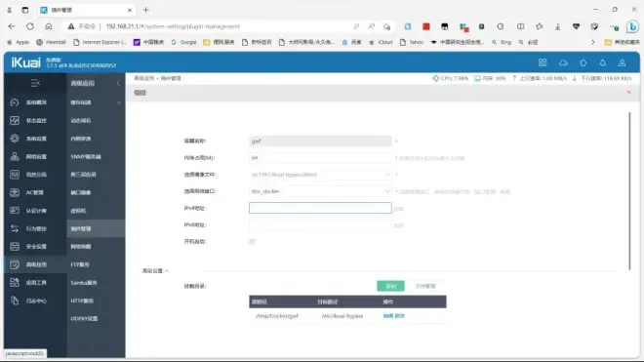Click 编辑 link for /tmp/Docker/gwf mount
Viewport: 644px width, 362px height.
point(387,316)
